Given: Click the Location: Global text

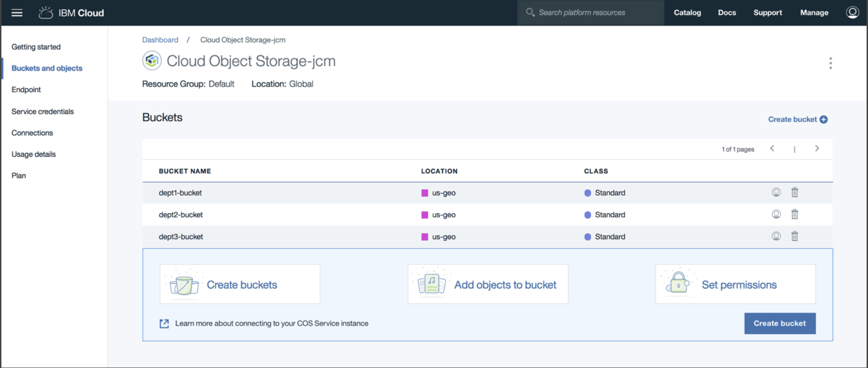Looking at the screenshot, I should (282, 84).
